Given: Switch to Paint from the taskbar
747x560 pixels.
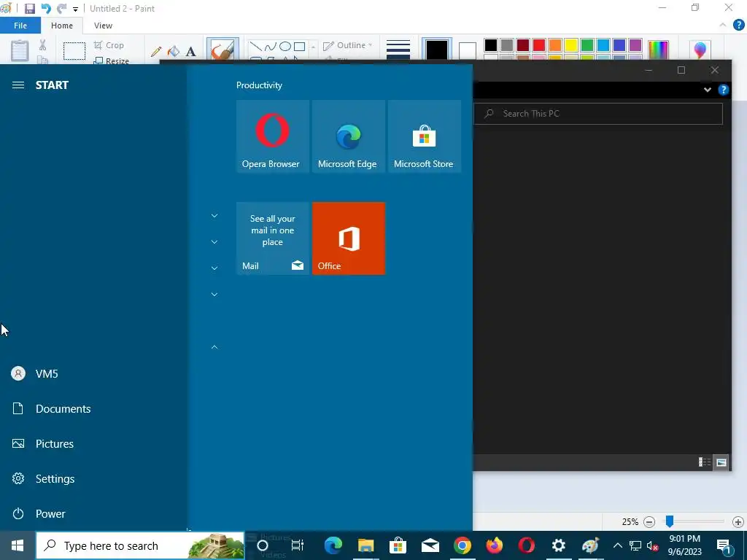Looking at the screenshot, I should pos(590,545).
